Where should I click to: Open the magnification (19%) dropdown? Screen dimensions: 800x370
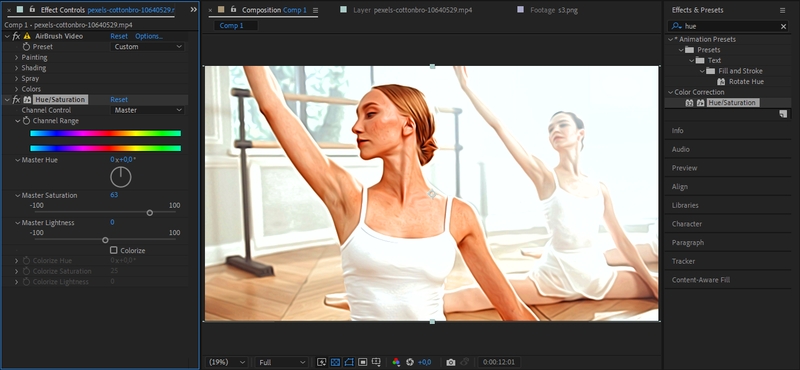coord(227,362)
